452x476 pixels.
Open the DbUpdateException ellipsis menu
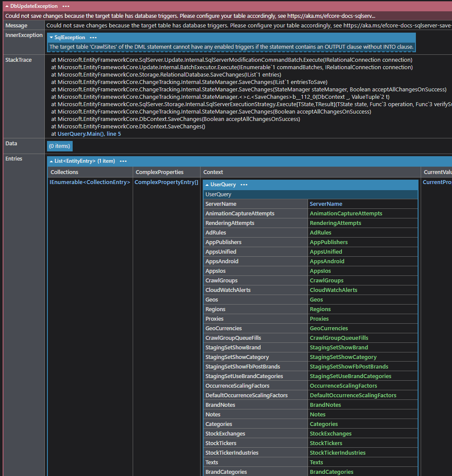pos(66,6)
